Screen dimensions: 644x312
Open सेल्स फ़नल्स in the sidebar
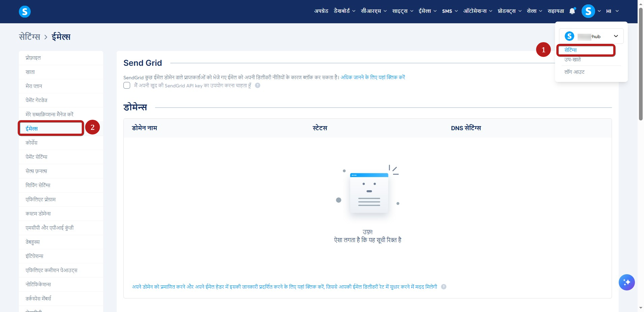tap(61, 171)
